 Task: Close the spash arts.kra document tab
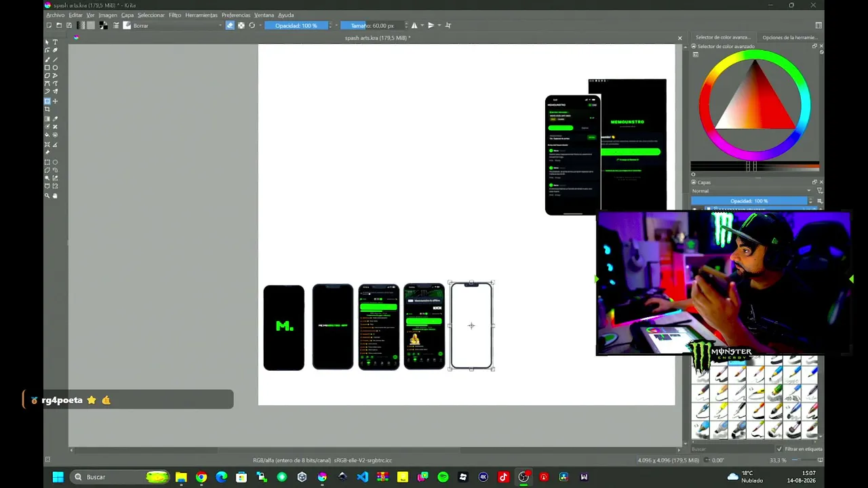coord(679,38)
